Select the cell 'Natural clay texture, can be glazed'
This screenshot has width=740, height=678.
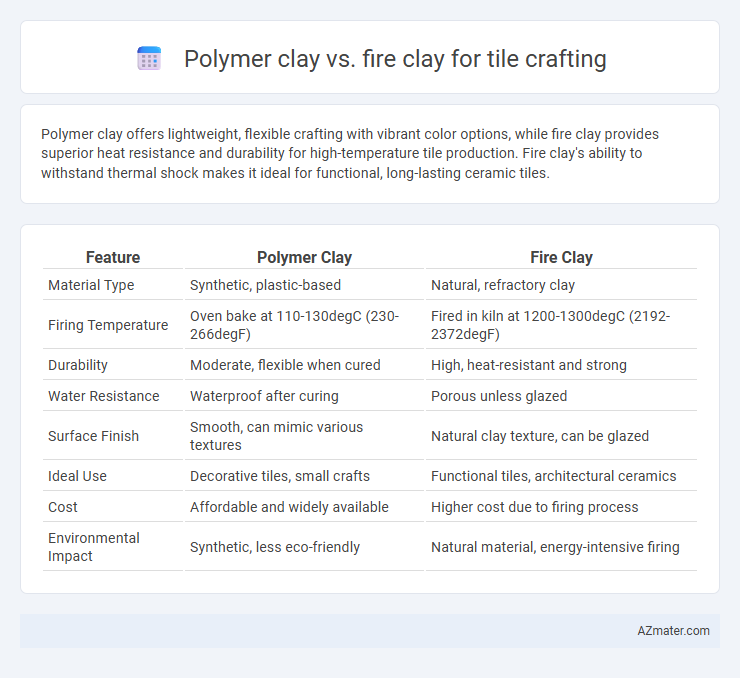pos(540,436)
